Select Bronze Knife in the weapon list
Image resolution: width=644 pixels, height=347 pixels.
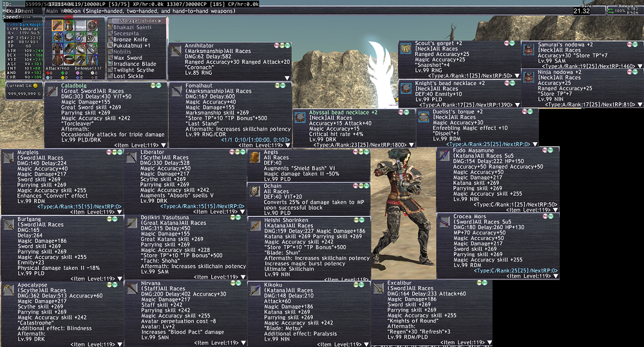tap(130, 40)
